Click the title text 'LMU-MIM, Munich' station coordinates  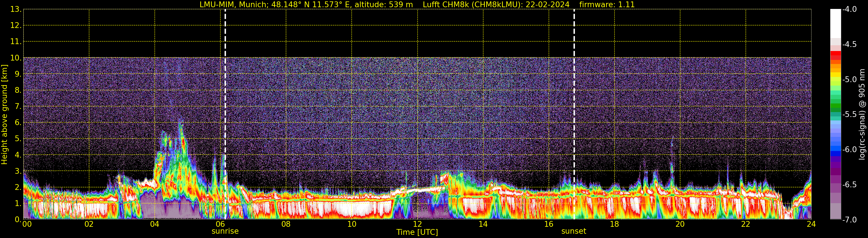click(x=306, y=5)
